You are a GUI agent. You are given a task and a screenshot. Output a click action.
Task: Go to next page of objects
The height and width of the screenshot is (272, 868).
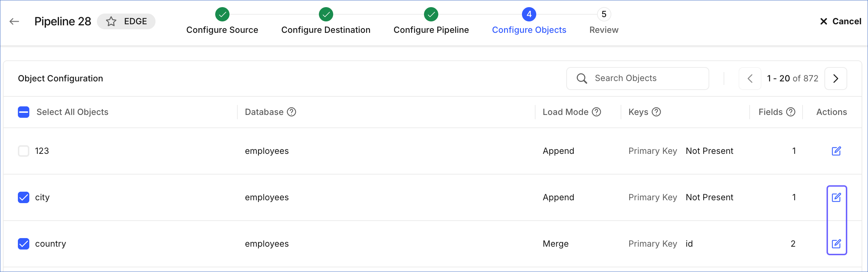[836, 79]
